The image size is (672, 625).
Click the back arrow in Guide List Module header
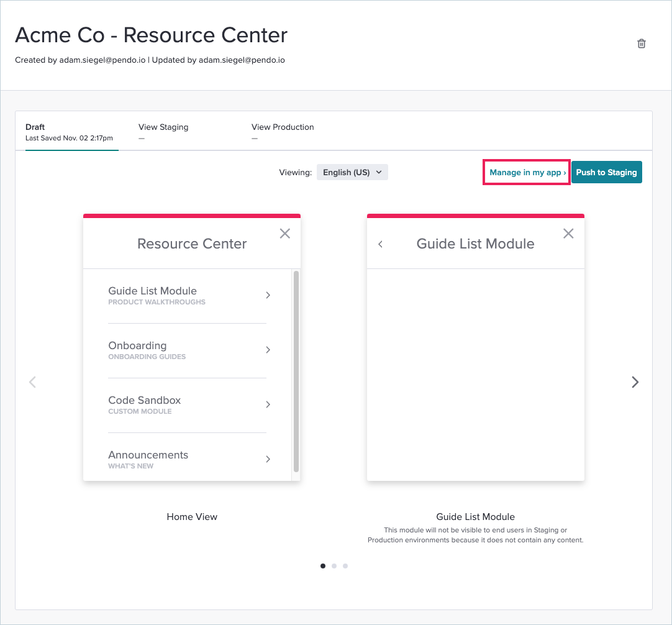pos(380,244)
